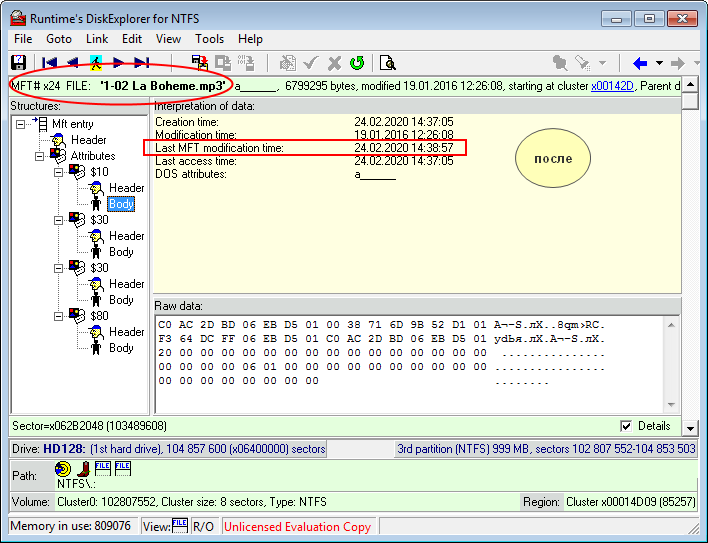Image resolution: width=708 pixels, height=543 pixels.
Task: Click the top panel scroll up arrow
Action: 690,84
